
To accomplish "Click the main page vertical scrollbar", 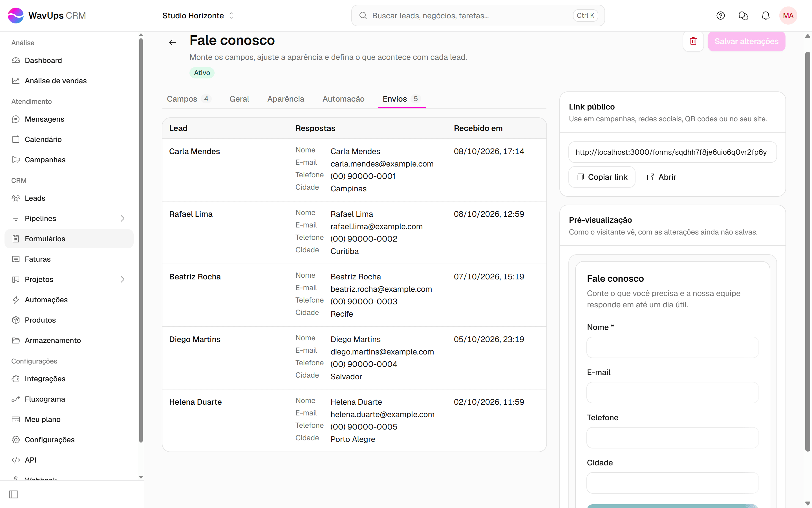I will [808, 251].
